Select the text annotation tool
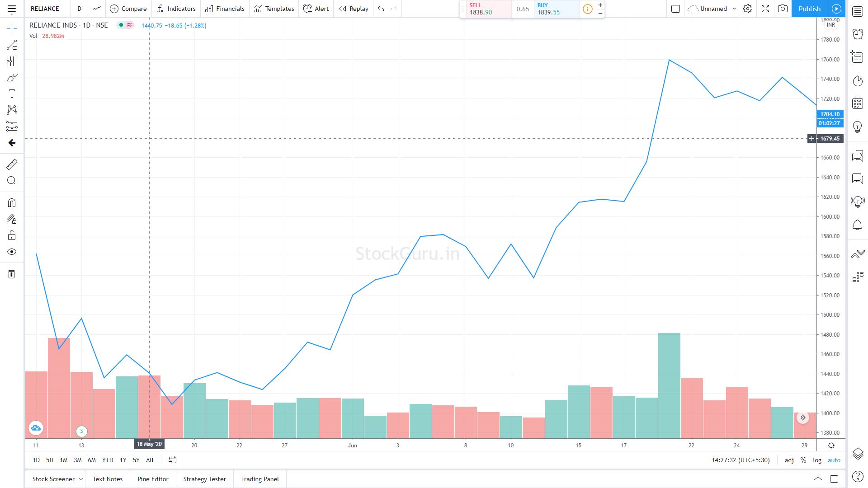 [x=12, y=94]
